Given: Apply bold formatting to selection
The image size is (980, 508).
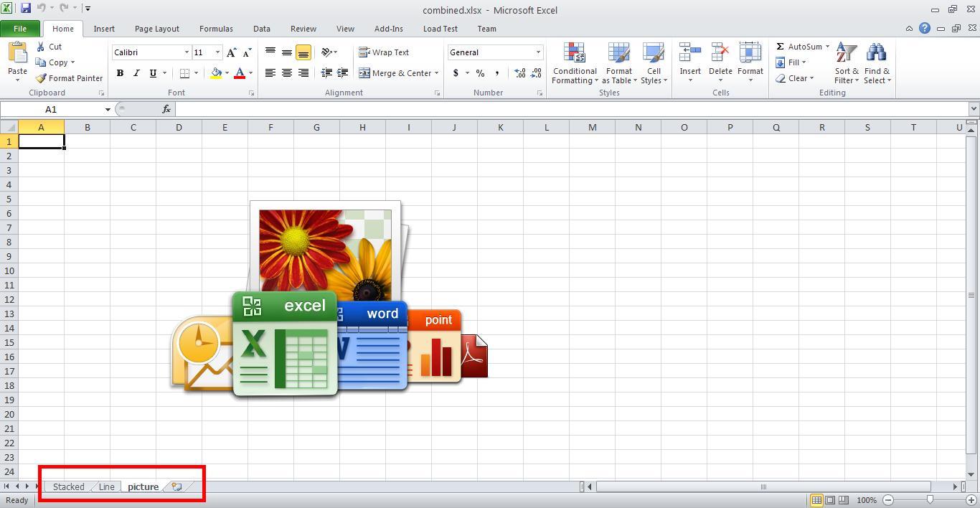Looking at the screenshot, I should tap(120, 72).
